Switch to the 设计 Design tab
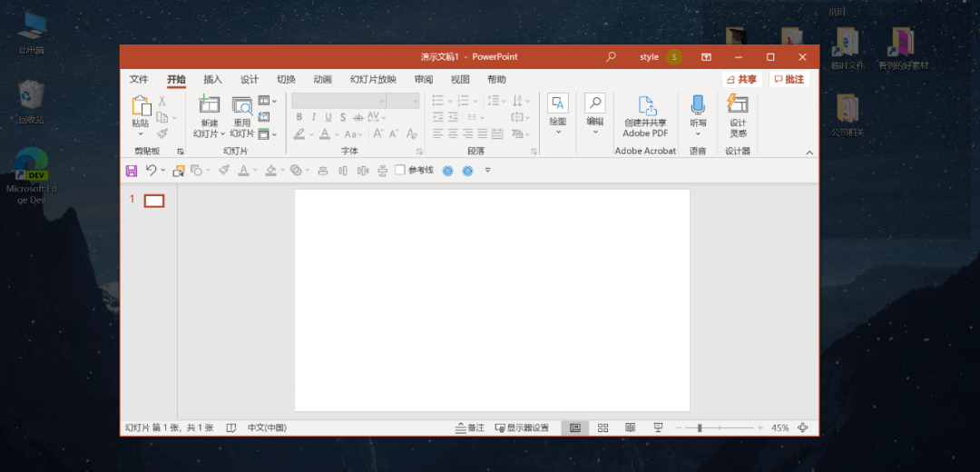This screenshot has width=980, height=472. pyautogui.click(x=250, y=79)
